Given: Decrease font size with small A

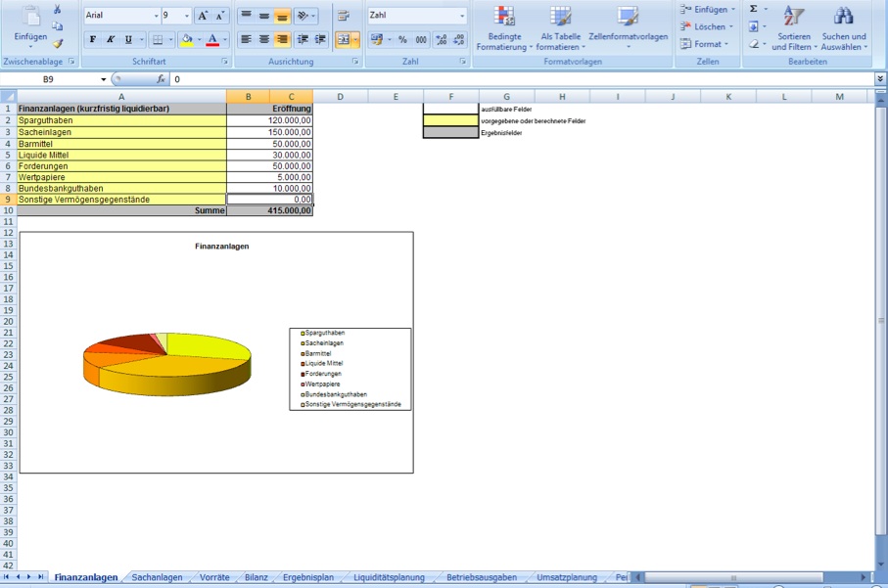Looking at the screenshot, I should [x=219, y=16].
